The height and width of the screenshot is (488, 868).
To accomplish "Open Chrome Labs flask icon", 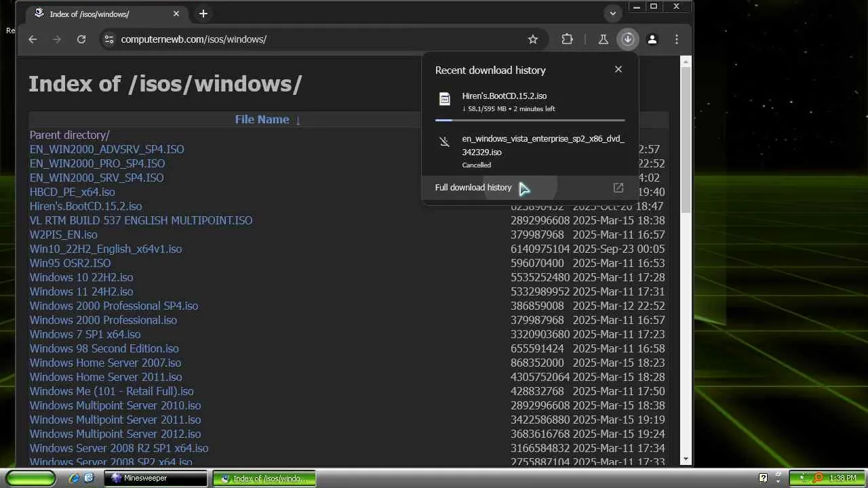I will (603, 39).
